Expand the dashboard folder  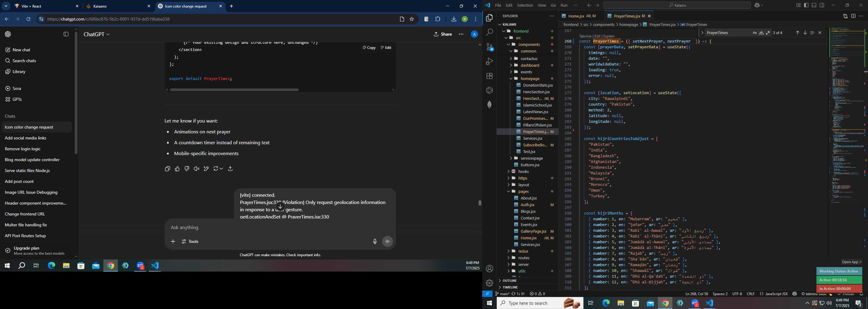(x=511, y=65)
